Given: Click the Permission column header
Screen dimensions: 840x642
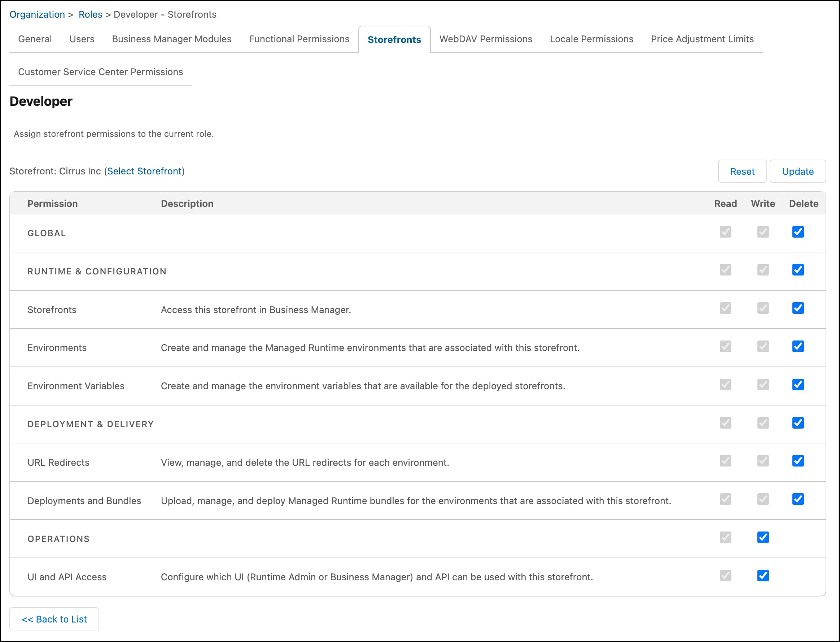Looking at the screenshot, I should pyautogui.click(x=53, y=204).
